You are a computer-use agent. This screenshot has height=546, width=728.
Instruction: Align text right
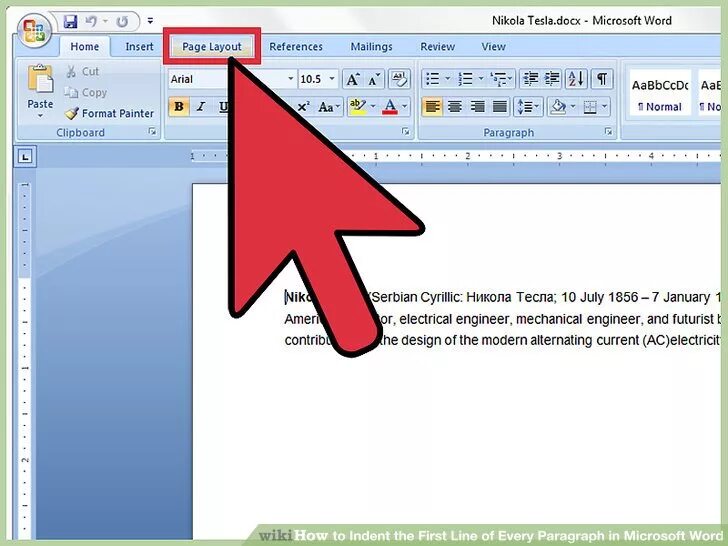click(477, 107)
